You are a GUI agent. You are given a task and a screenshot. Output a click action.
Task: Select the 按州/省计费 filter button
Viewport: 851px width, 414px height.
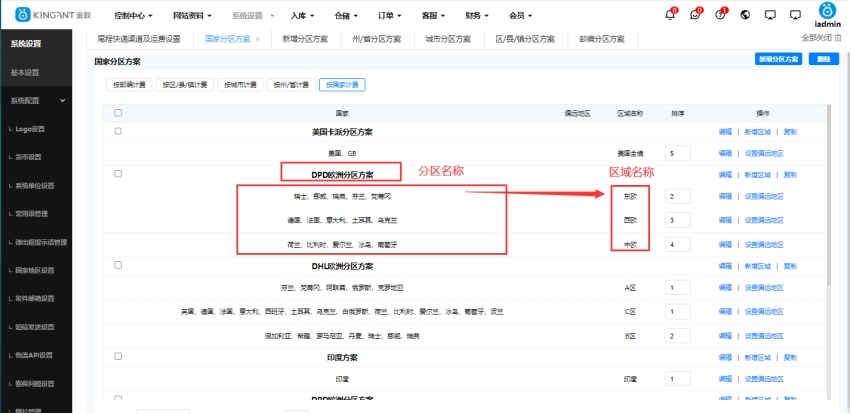(x=291, y=85)
